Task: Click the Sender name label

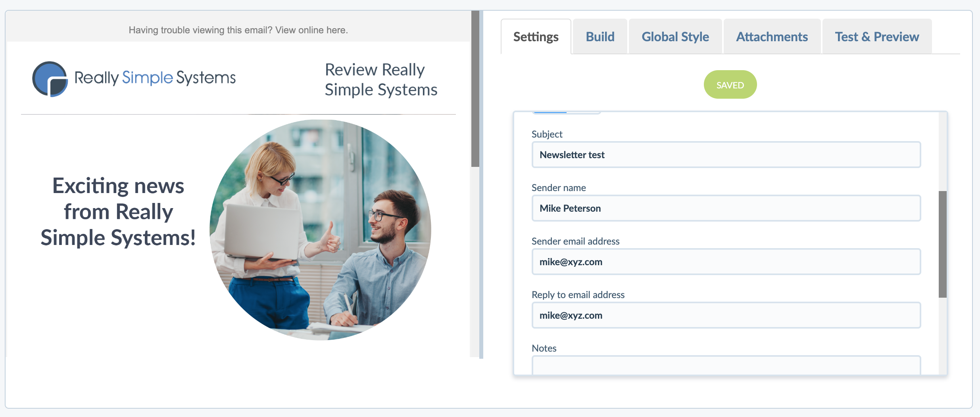Action: pyautogui.click(x=559, y=187)
